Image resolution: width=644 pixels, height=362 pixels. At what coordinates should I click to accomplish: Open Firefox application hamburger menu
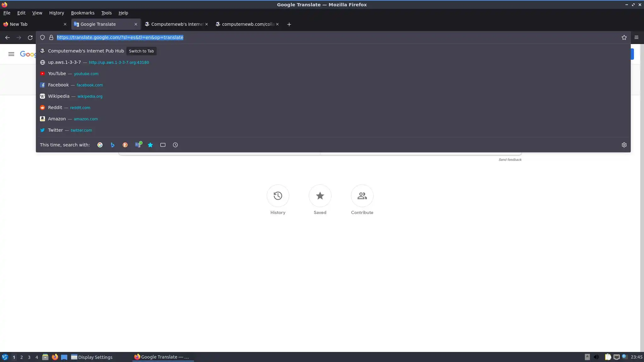click(636, 37)
